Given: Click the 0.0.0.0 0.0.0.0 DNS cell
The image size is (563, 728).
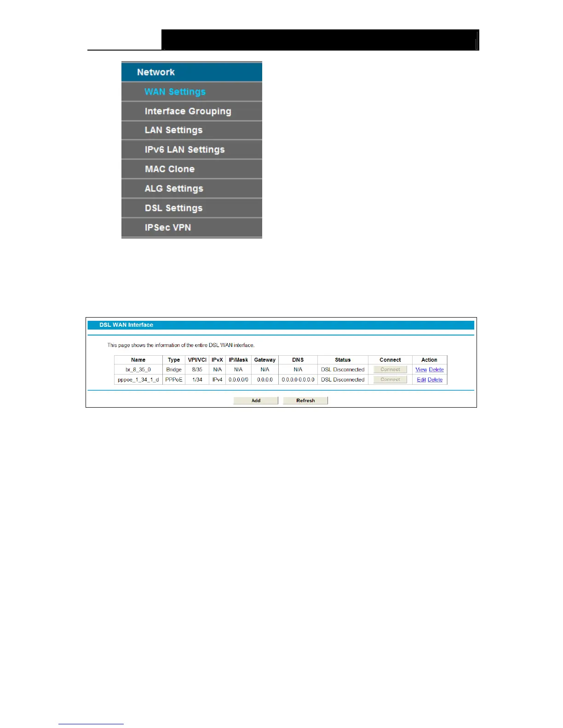Looking at the screenshot, I should point(298,380).
